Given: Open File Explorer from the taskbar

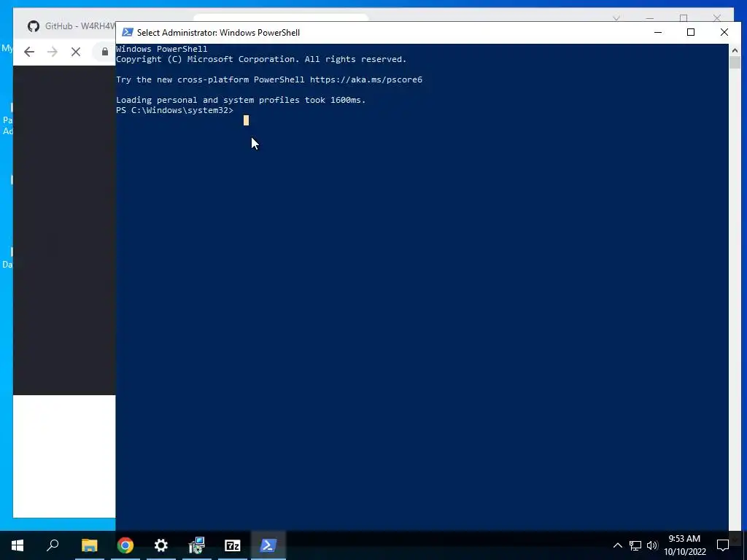Looking at the screenshot, I should pos(89,545).
